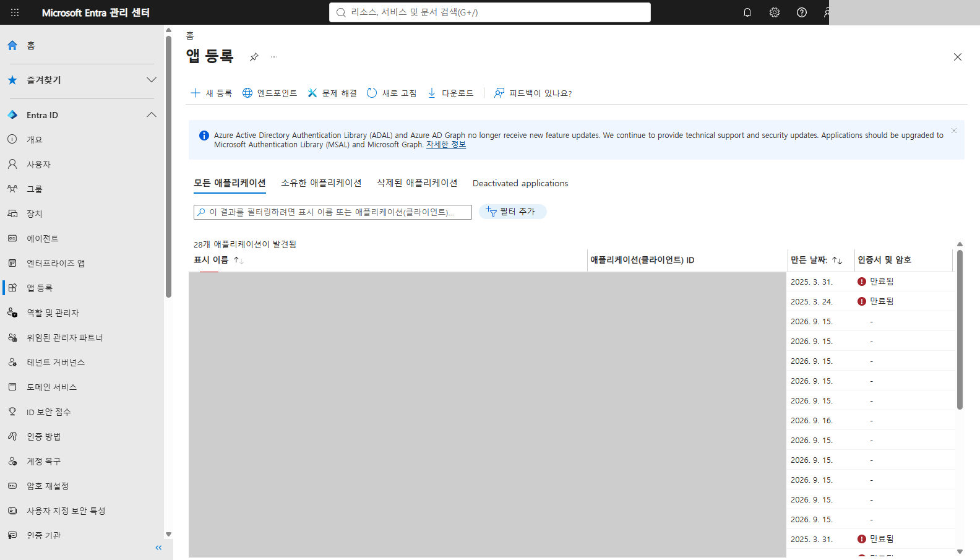
Task: Click the sidebar scrollbar down arrow
Action: pyautogui.click(x=168, y=535)
